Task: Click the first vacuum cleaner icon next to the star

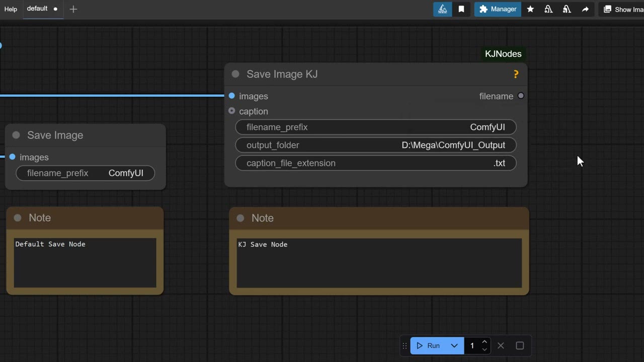Action: pos(548,9)
